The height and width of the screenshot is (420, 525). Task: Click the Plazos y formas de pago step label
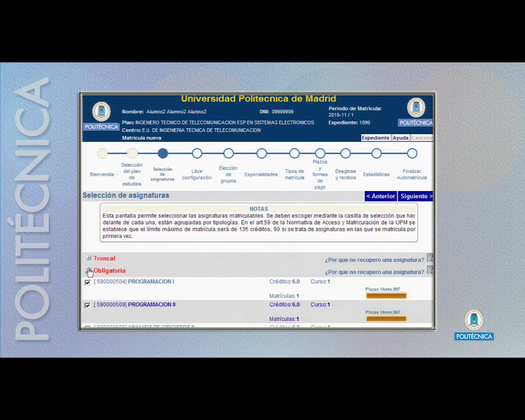tap(320, 174)
